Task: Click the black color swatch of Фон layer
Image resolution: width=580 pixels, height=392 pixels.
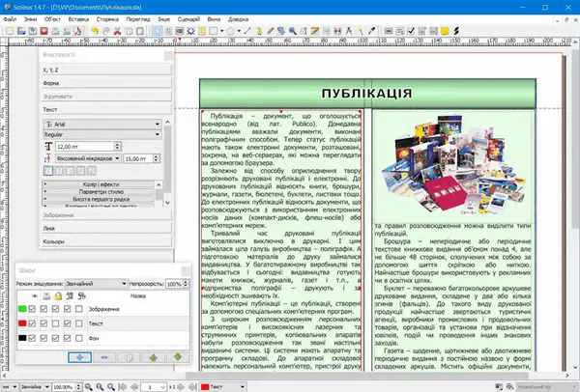Action: click(22, 338)
